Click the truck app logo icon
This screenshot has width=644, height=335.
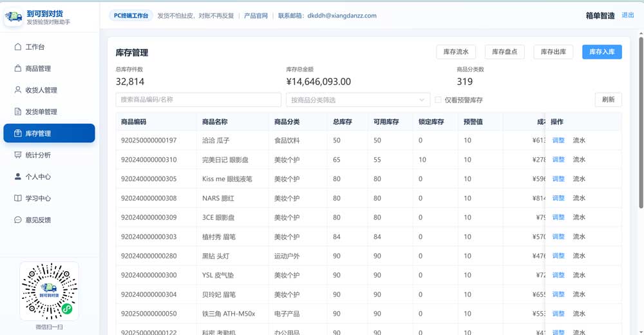[x=14, y=17]
